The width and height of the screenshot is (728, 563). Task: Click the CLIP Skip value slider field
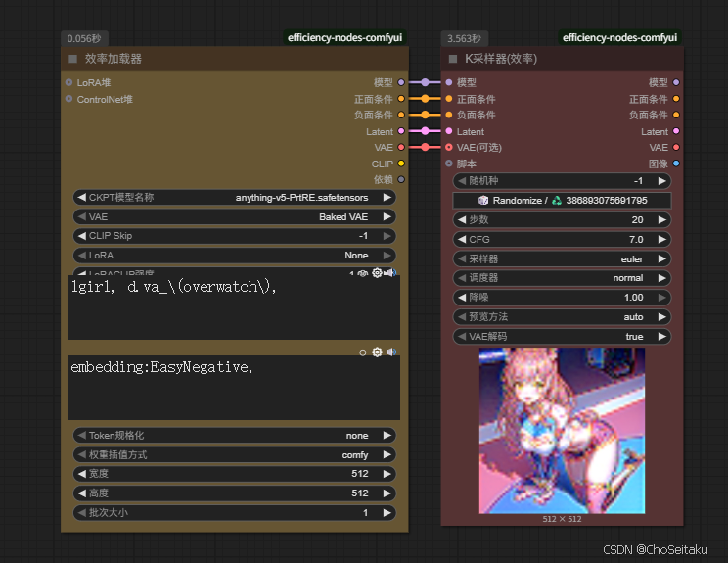235,236
